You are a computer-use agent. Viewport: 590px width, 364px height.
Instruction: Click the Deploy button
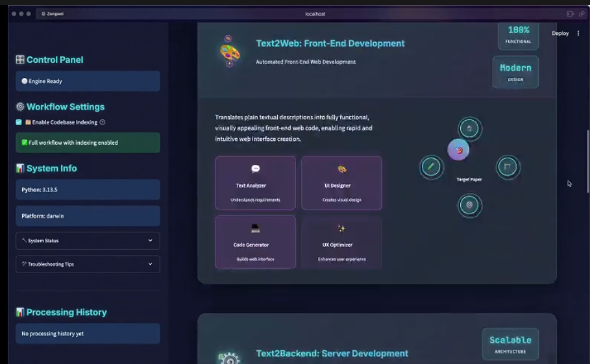560,33
